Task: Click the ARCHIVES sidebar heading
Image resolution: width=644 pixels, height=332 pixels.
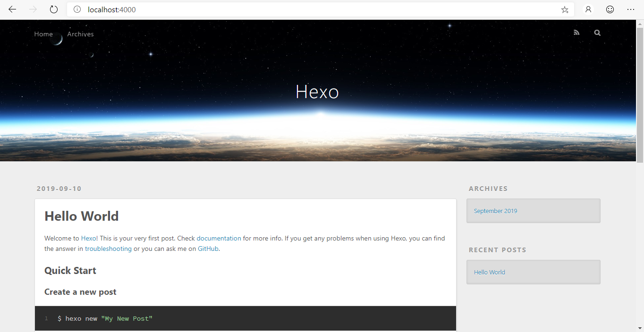Action: (488, 189)
